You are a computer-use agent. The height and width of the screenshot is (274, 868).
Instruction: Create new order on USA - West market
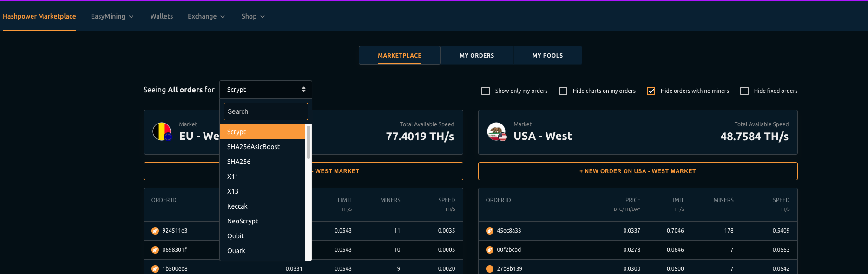coord(638,171)
